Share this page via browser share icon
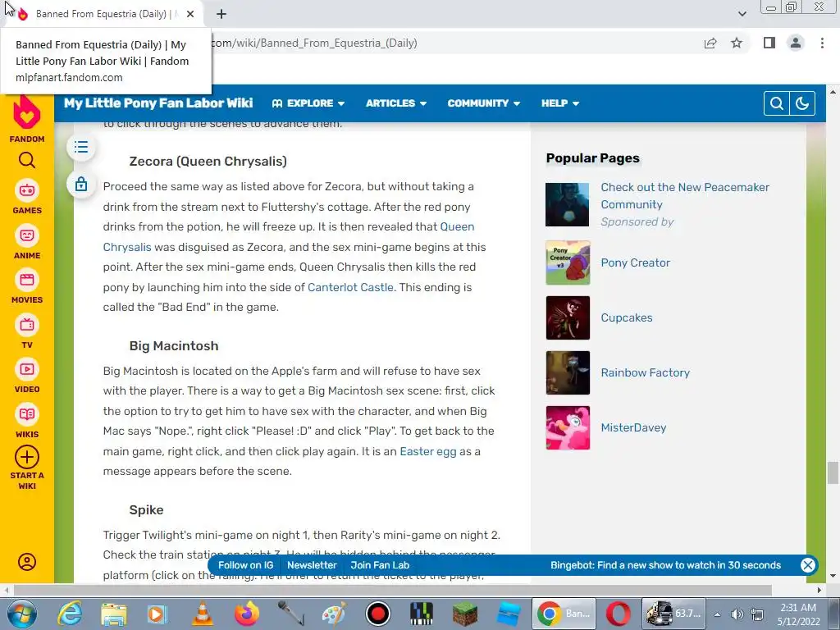 [x=710, y=43]
